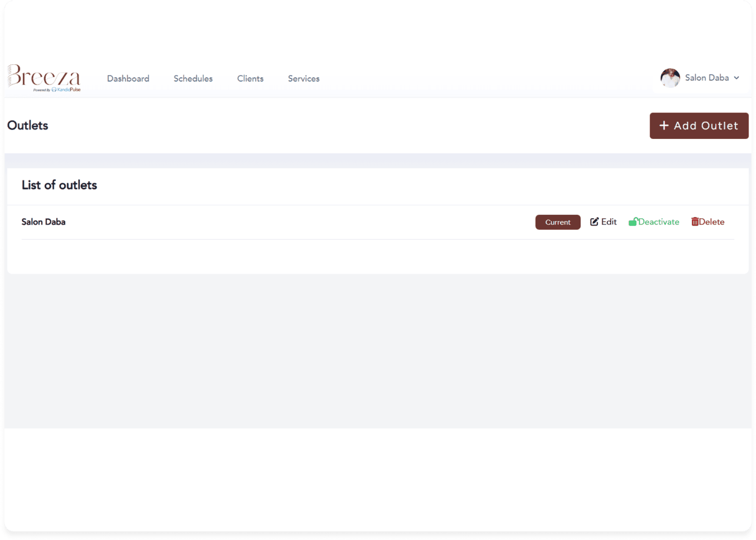Click the Salon Daba profile avatar
756x540 pixels.
[670, 78]
